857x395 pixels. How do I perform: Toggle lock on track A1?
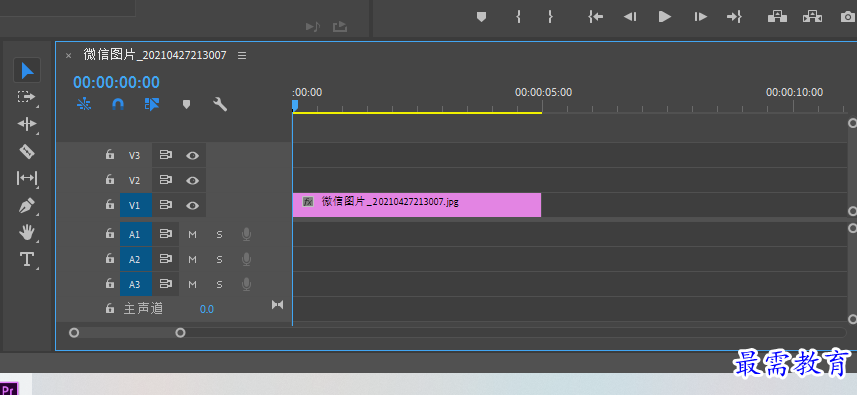(x=110, y=234)
